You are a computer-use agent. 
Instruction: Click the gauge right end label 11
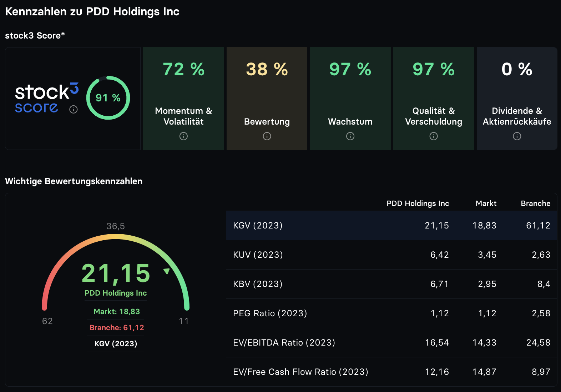click(x=184, y=321)
